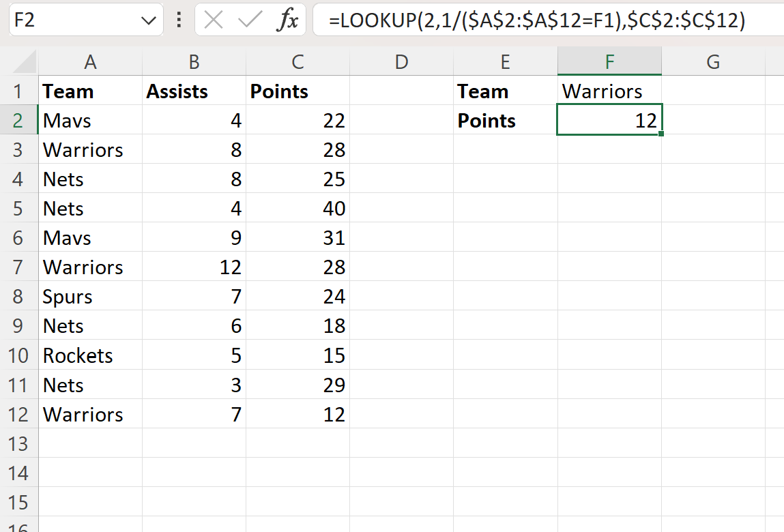Click the three-dot handle beside Name Box
The image size is (784, 532).
tap(179, 20)
